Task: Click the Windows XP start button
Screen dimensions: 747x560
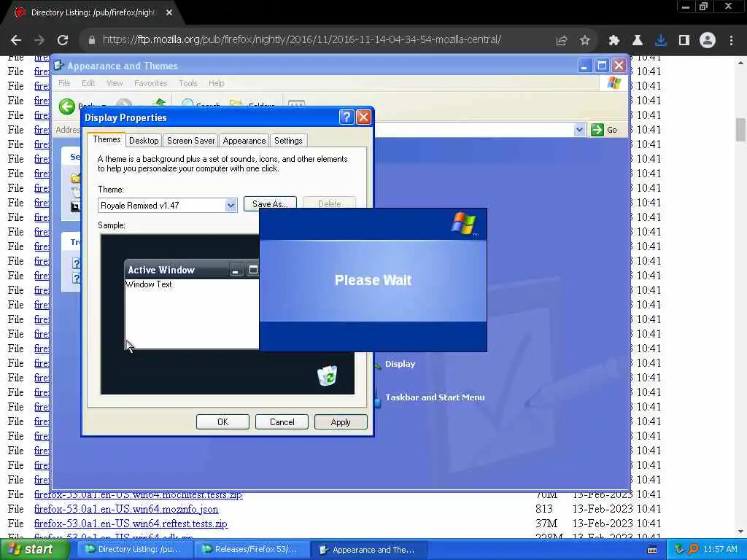Action: [34, 550]
